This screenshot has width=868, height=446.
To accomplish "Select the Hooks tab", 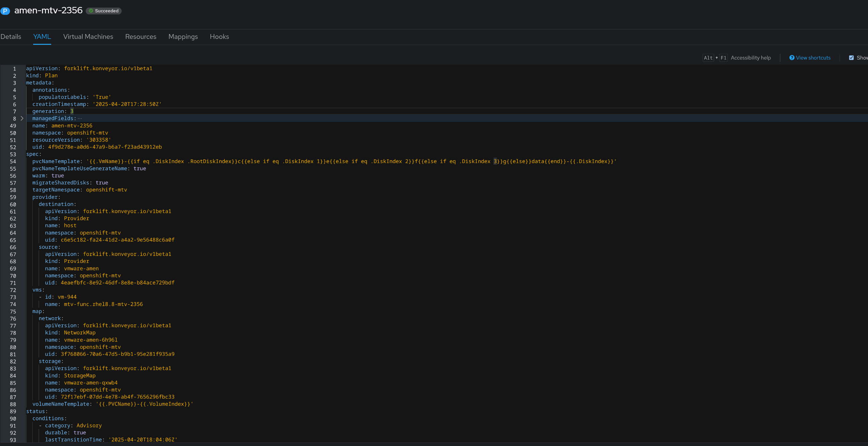I will [x=219, y=37].
